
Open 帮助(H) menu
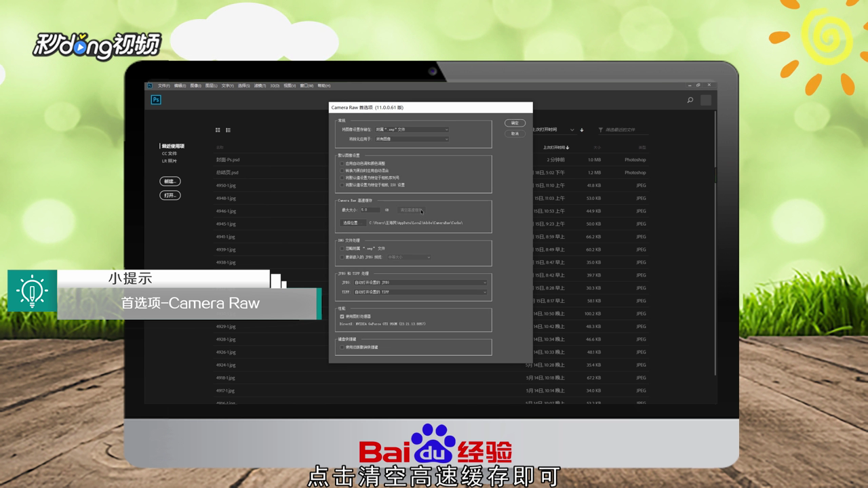pyautogui.click(x=324, y=85)
